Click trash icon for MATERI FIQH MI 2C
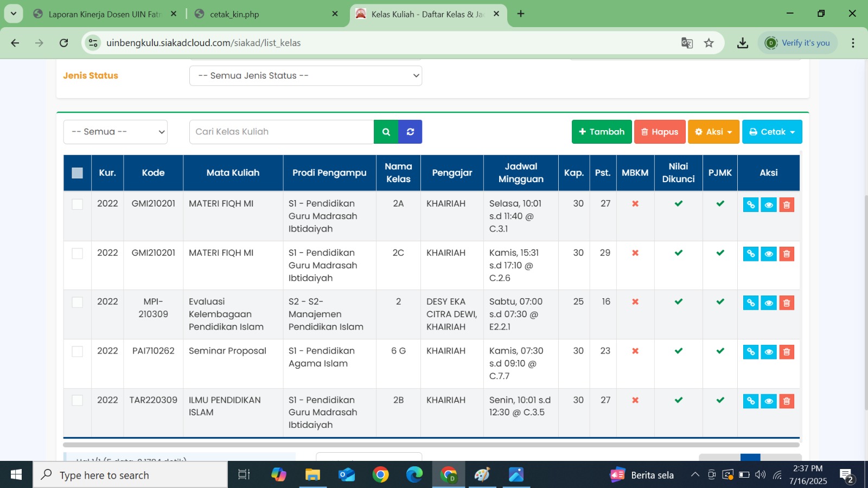Screen dimensions: 868x488 point(786,254)
